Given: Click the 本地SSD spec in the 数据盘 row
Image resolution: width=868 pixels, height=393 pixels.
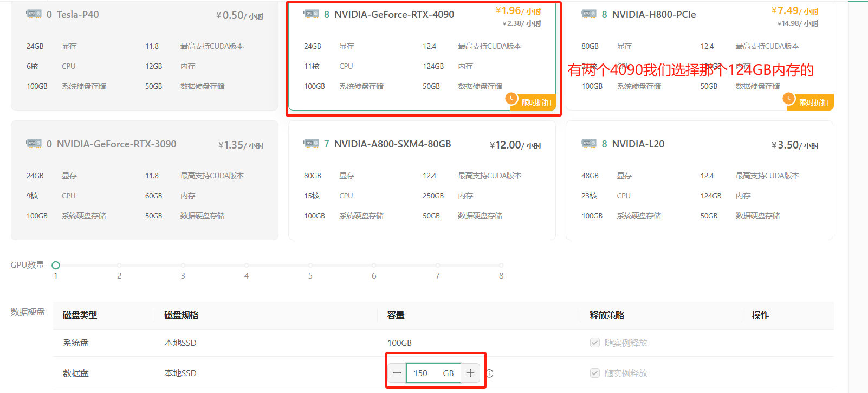Looking at the screenshot, I should [180, 373].
